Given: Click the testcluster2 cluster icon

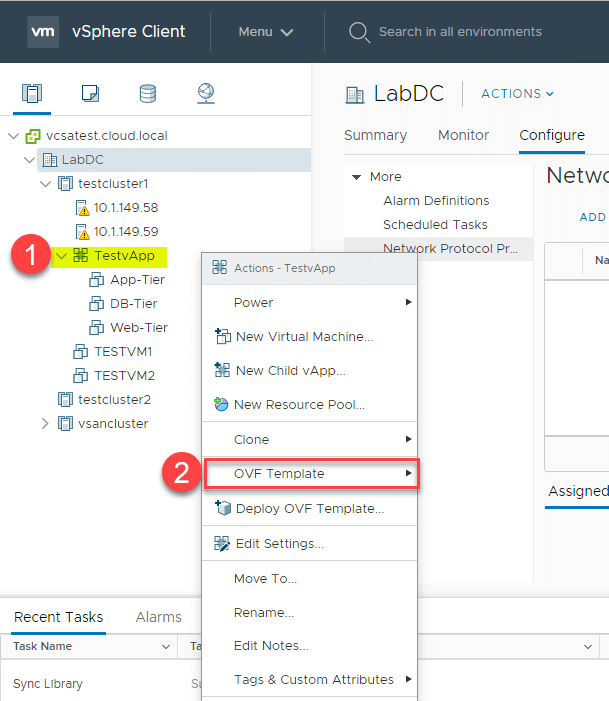Looking at the screenshot, I should pos(65,400).
